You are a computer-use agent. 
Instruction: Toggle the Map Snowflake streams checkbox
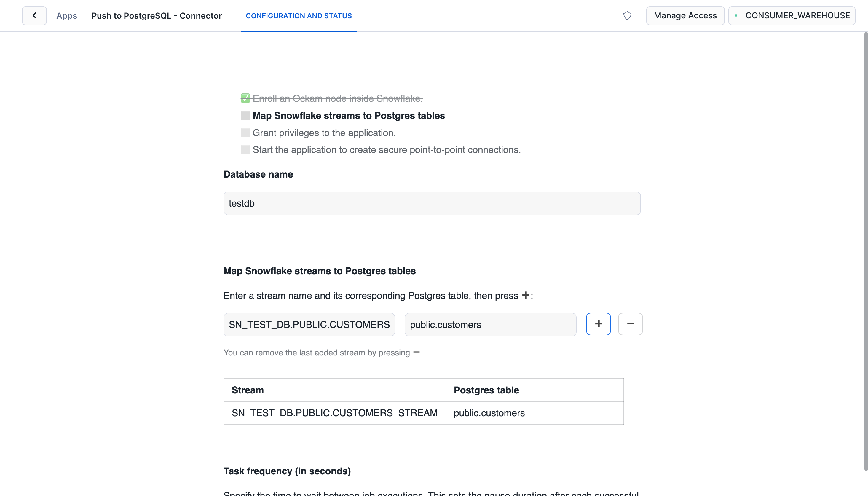[x=245, y=115]
